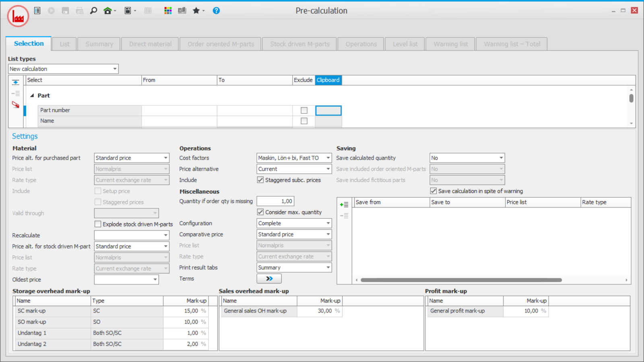644x362 pixels.
Task: Open the colorful grid apps icon
Action: (168, 11)
